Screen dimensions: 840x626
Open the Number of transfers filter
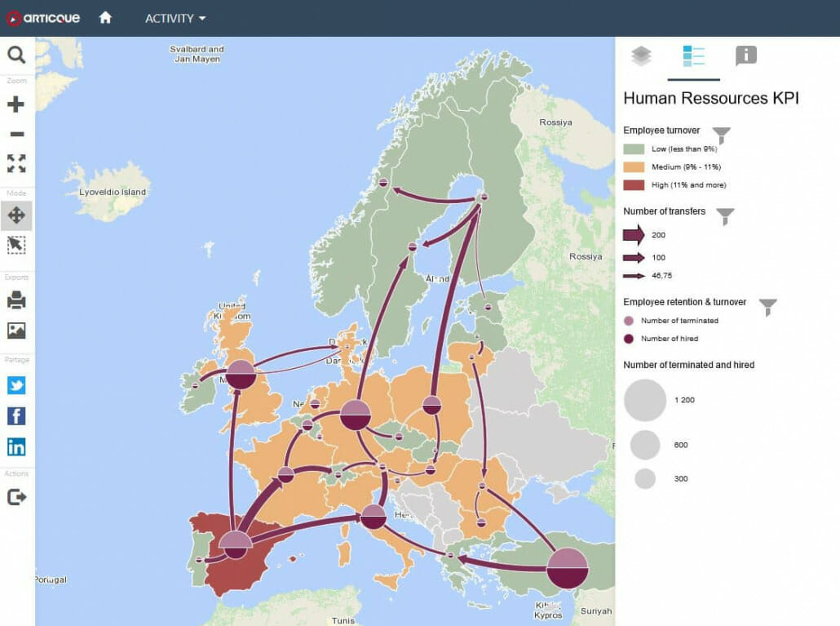[x=724, y=215]
